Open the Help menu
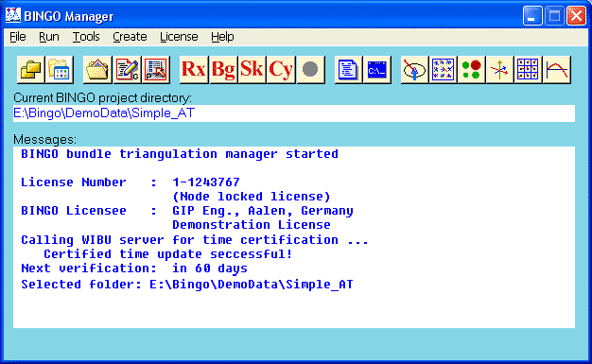592x364 pixels. point(222,37)
